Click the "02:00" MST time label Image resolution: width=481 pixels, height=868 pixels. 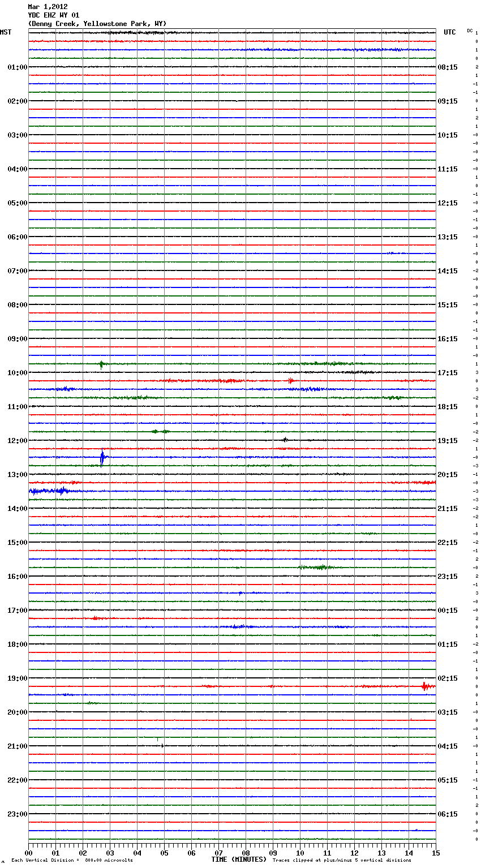(x=18, y=101)
